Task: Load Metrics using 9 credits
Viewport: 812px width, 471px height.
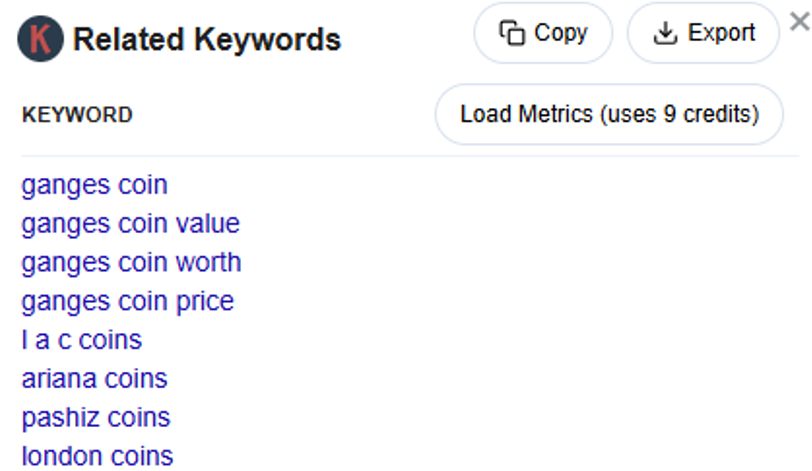Action: click(x=608, y=114)
